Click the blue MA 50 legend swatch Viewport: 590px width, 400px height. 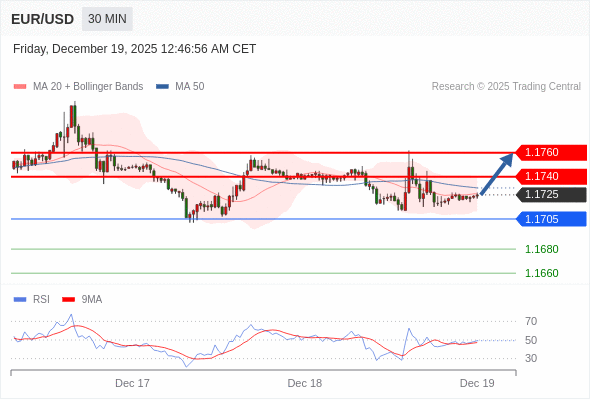coord(162,87)
